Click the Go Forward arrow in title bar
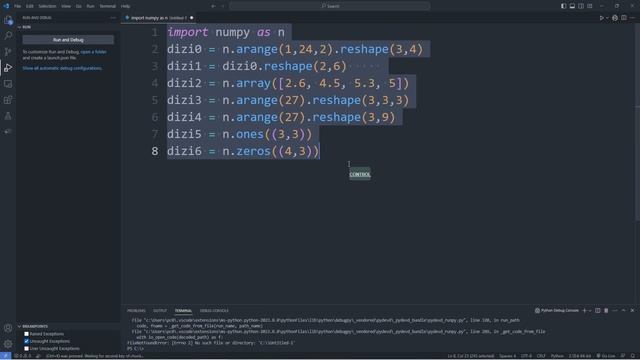This screenshot has height=360, width=640. click(223, 6)
